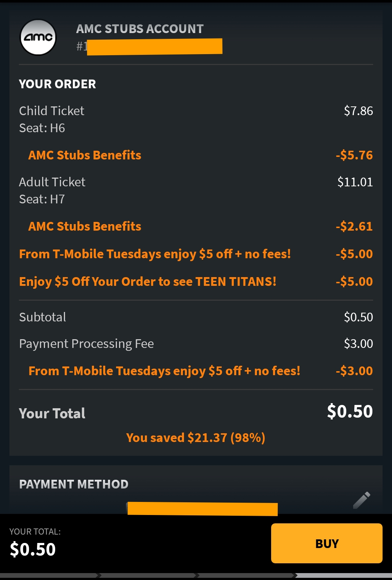This screenshot has height=580, width=392.
Task: Edit payment method with the pencil icon
Action: click(362, 500)
